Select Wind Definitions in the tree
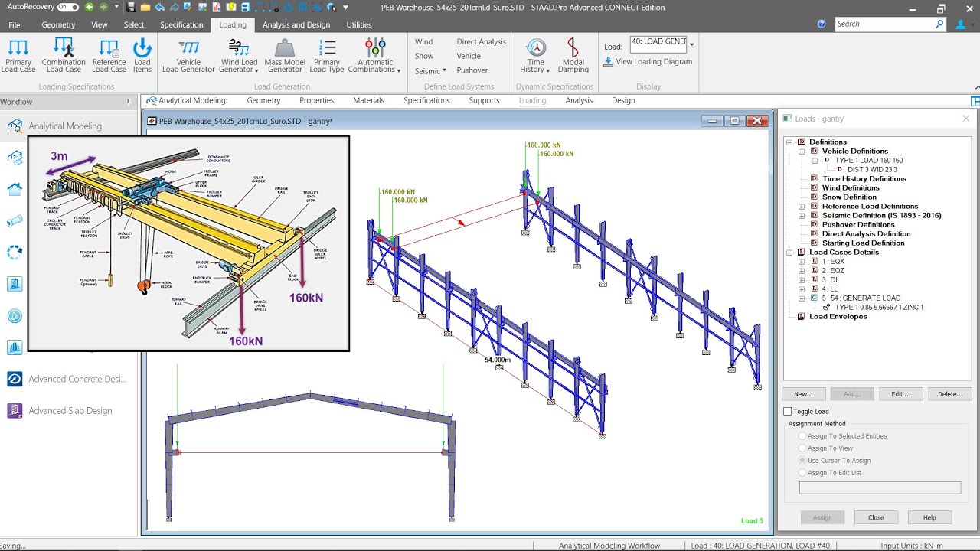Screen dimensions: 980x551 tap(851, 188)
